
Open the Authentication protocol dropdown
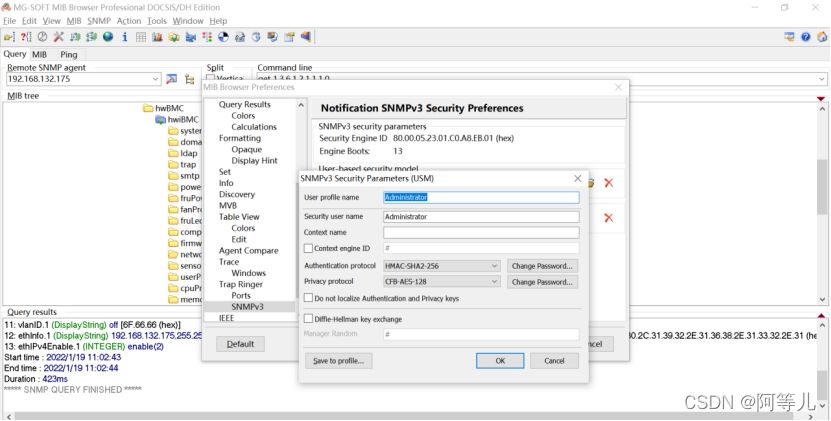tap(494, 266)
